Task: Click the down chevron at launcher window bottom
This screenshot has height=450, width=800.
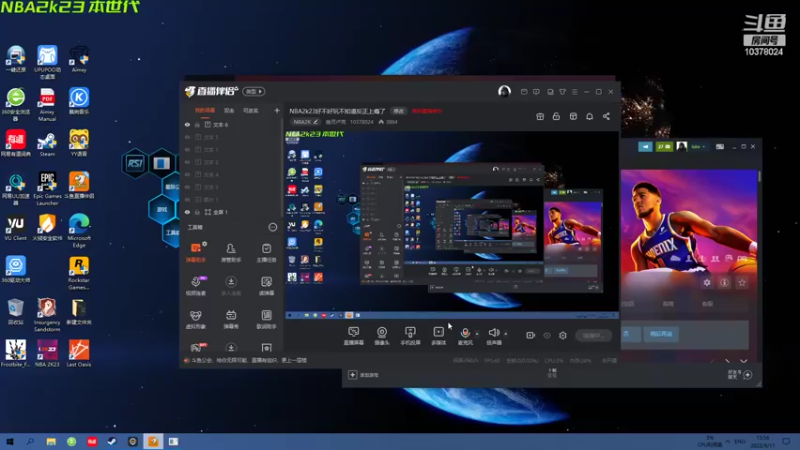Action: point(743,361)
